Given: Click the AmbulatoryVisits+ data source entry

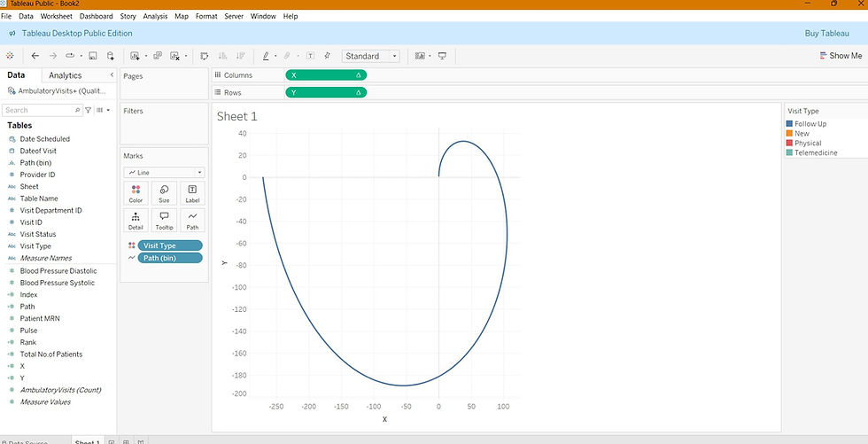Looking at the screenshot, I should pyautogui.click(x=56, y=90).
